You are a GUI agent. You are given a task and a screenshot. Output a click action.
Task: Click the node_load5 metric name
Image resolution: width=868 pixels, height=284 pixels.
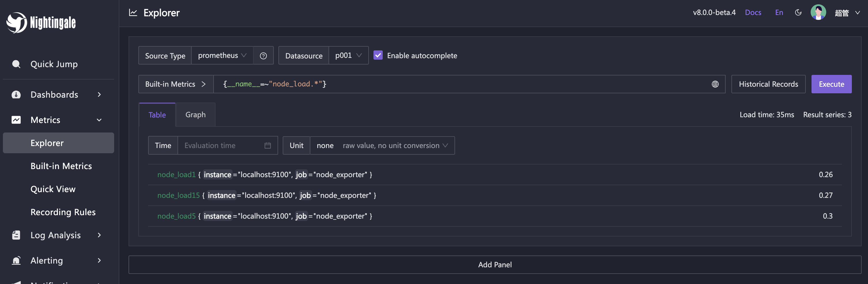click(176, 216)
